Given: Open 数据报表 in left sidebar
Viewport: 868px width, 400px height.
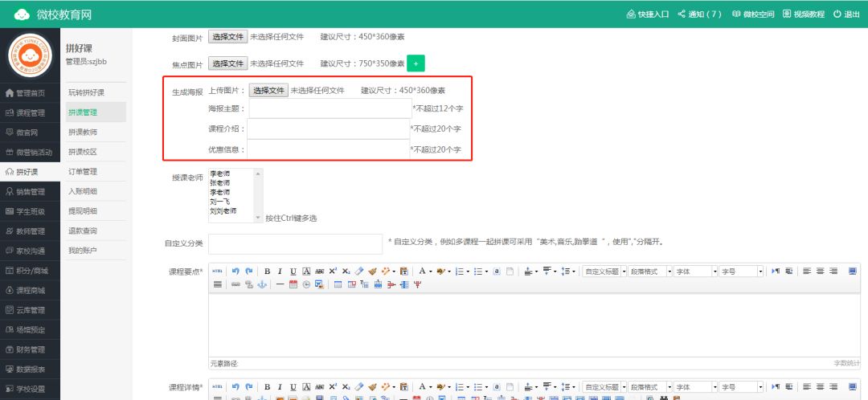Looking at the screenshot, I should point(30,369).
